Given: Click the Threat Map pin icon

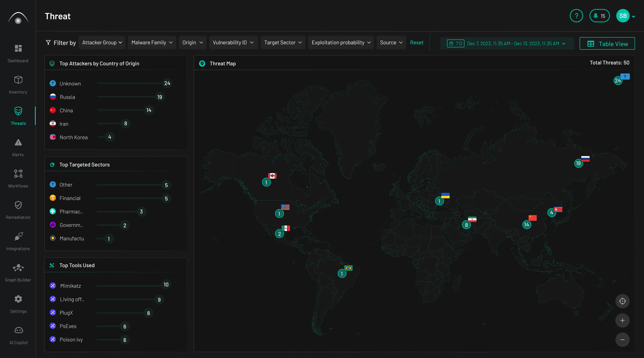Looking at the screenshot, I should (202, 64).
